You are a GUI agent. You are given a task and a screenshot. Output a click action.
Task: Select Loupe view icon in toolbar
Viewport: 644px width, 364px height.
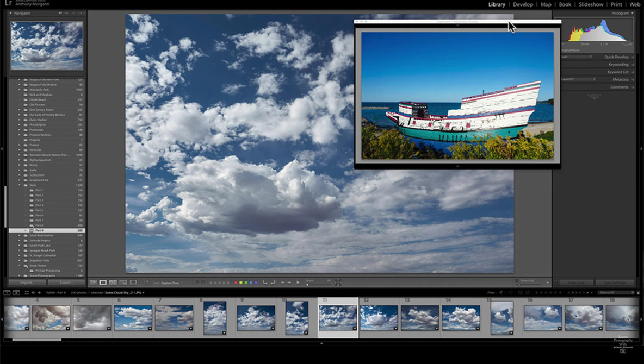[x=103, y=283]
